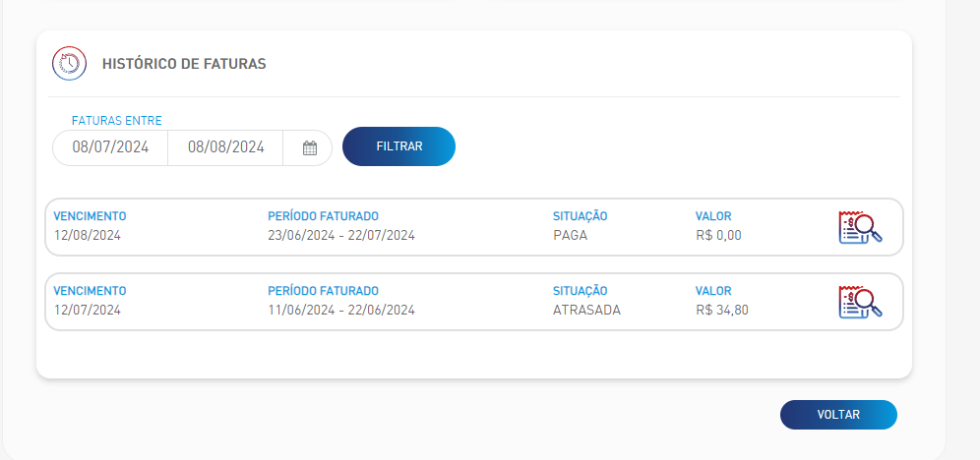Select the start date field 08/07/2024
This screenshot has height=460, width=980.
tap(110, 147)
